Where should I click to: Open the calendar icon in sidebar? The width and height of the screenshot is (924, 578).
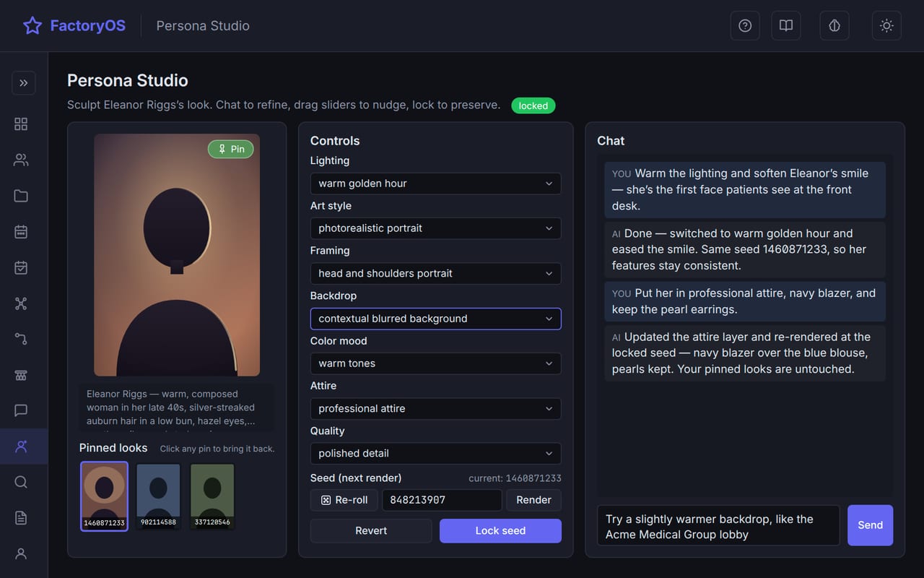(21, 232)
